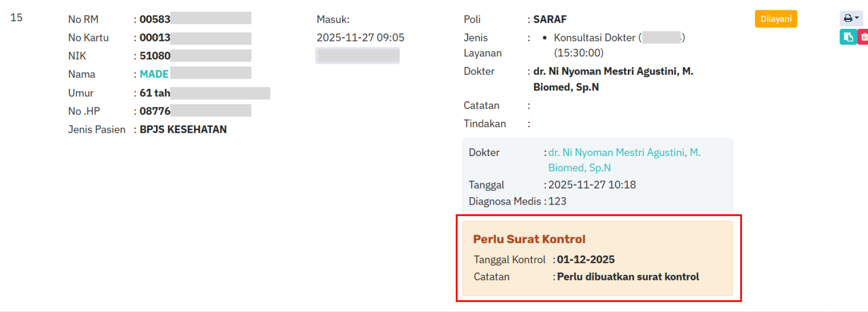Click the orange Dilayani status badge
The width and height of the screenshot is (868, 312).
point(776,19)
